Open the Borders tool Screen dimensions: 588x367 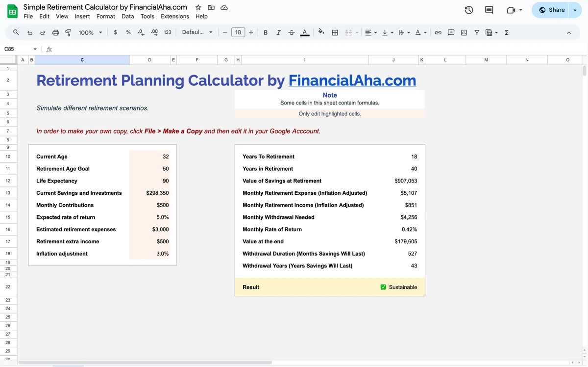pos(335,32)
